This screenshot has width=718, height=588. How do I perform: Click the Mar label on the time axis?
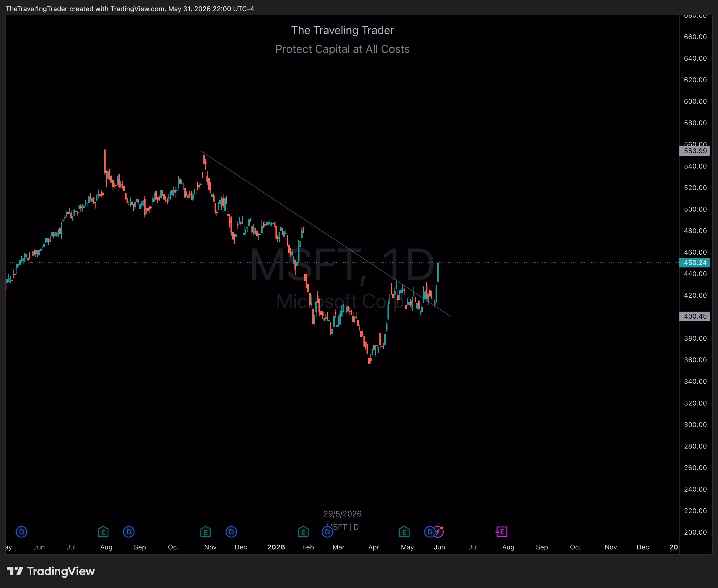tap(339, 547)
